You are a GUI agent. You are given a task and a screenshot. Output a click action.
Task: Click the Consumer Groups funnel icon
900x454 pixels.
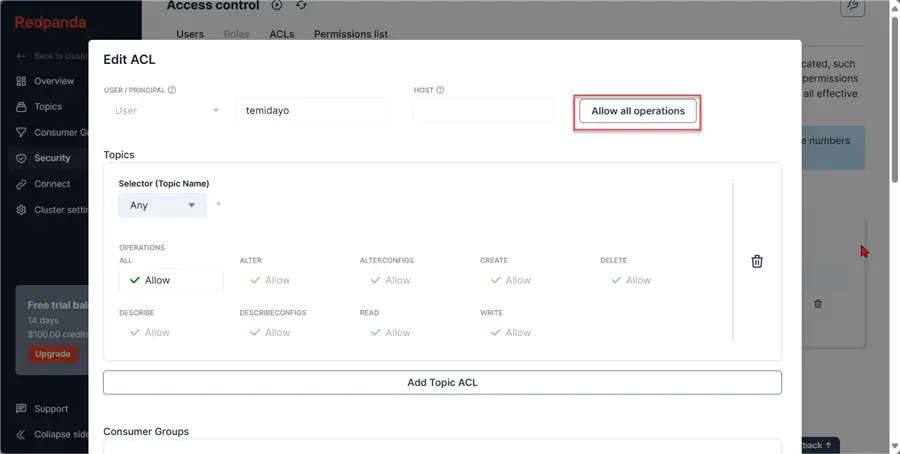click(x=21, y=133)
